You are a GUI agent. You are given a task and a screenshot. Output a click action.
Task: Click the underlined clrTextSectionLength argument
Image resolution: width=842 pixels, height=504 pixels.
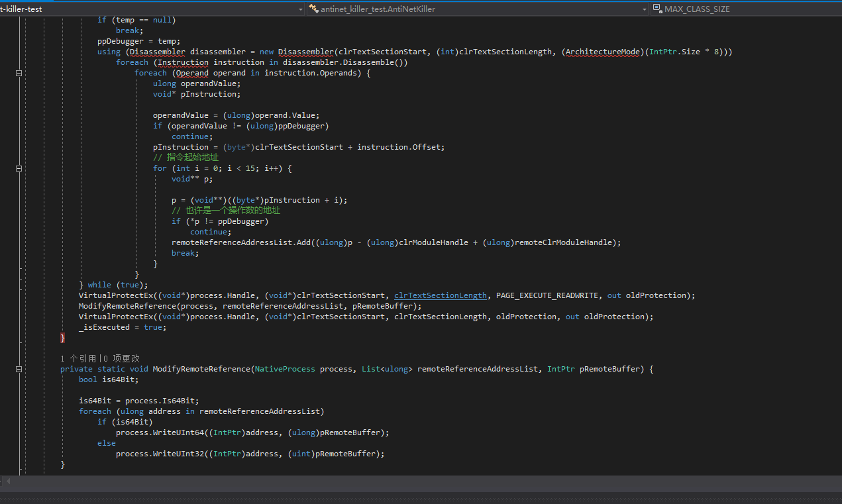[x=441, y=295]
